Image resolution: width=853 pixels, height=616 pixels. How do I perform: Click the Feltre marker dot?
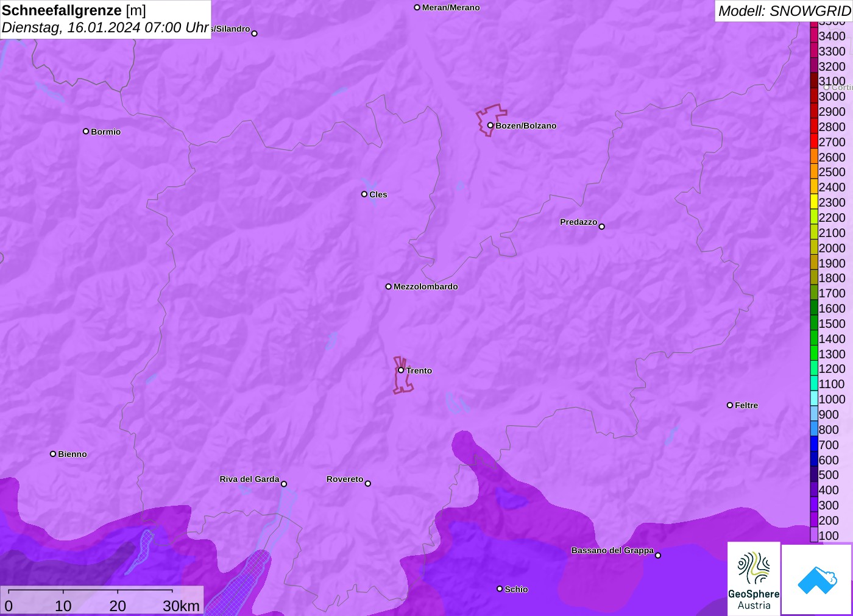point(730,405)
